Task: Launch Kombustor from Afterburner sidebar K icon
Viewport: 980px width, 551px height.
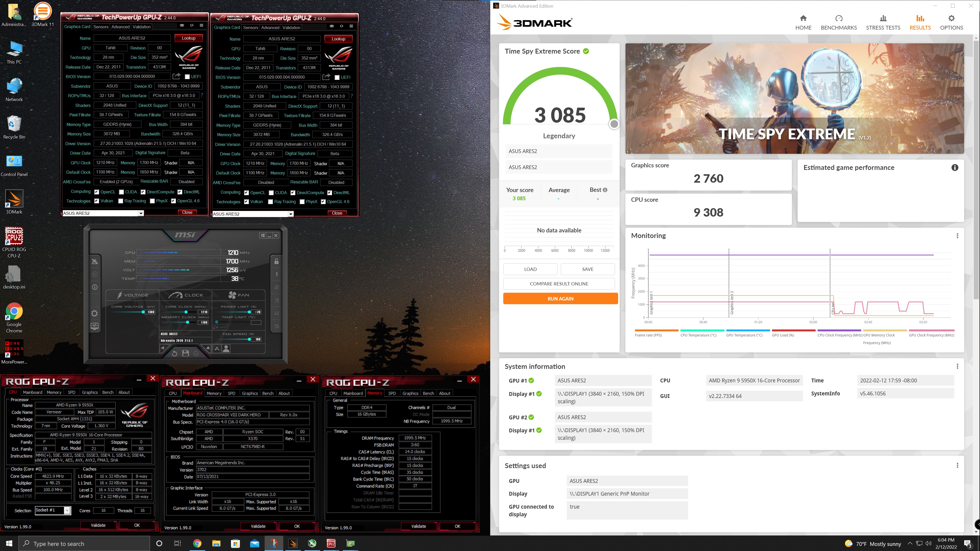Action: pyautogui.click(x=95, y=274)
